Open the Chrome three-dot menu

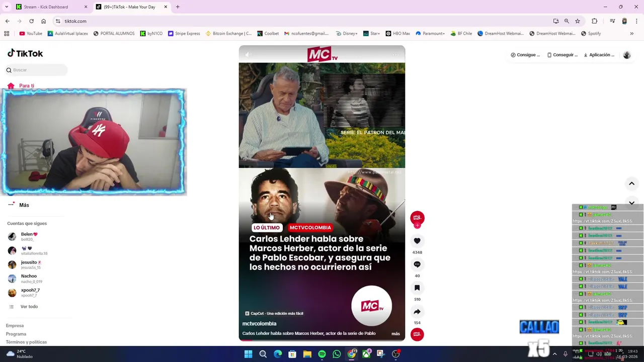636,21
